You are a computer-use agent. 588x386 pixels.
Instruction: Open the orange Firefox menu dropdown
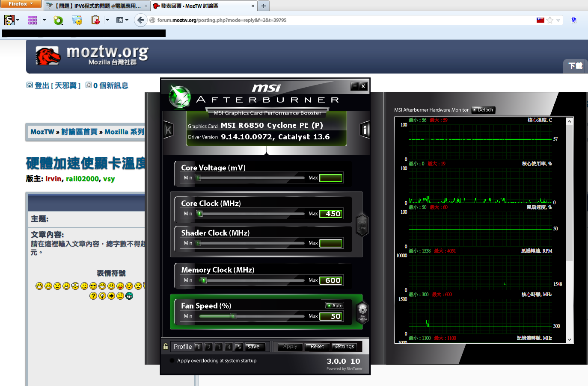[x=21, y=4]
